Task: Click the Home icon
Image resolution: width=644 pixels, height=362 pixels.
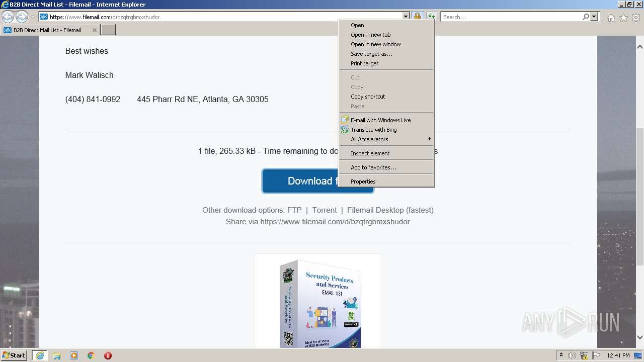Action: pos(611,18)
